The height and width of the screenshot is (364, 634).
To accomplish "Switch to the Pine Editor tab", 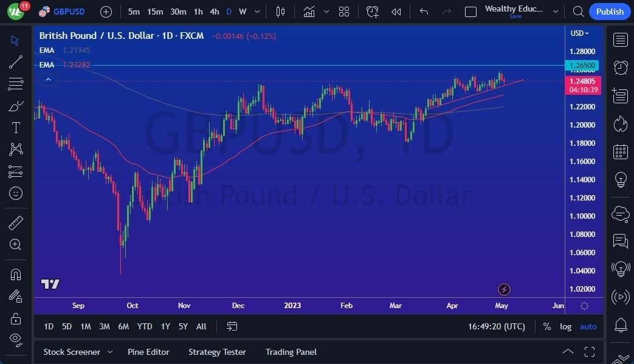I will click(148, 351).
